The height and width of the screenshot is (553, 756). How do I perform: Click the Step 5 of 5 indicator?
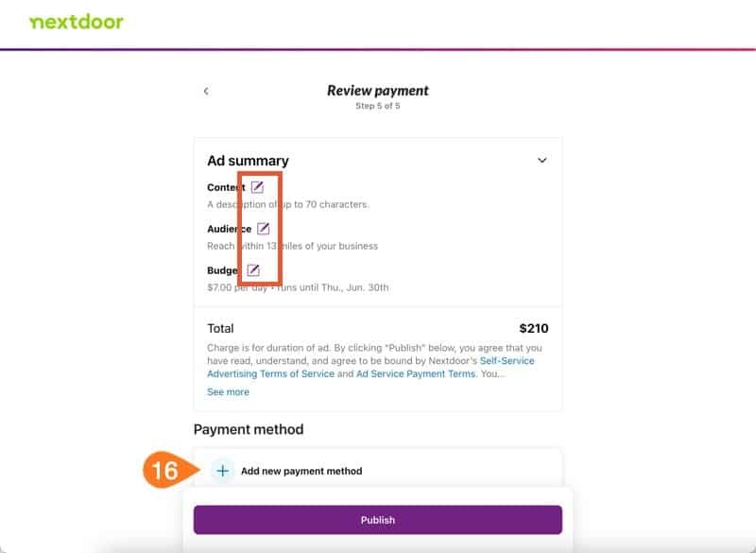click(x=377, y=106)
